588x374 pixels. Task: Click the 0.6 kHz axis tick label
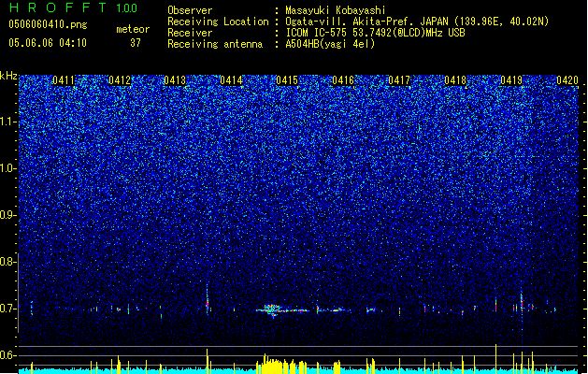coord(7,355)
